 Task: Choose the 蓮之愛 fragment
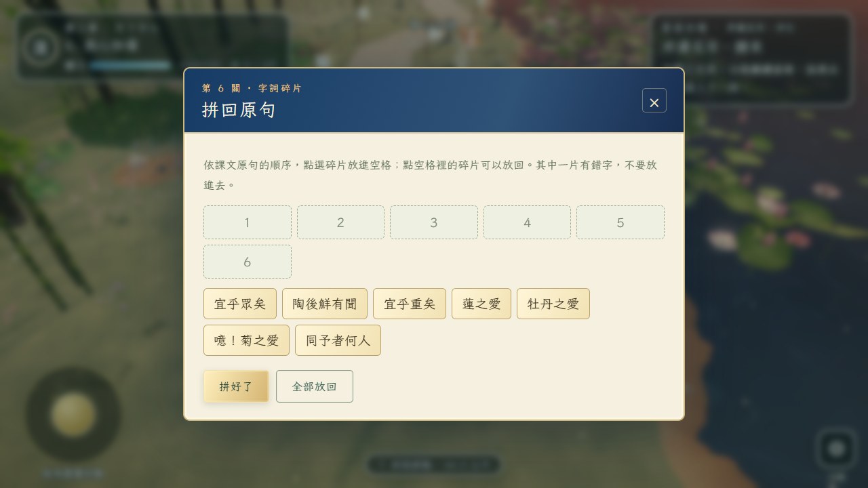[481, 304]
